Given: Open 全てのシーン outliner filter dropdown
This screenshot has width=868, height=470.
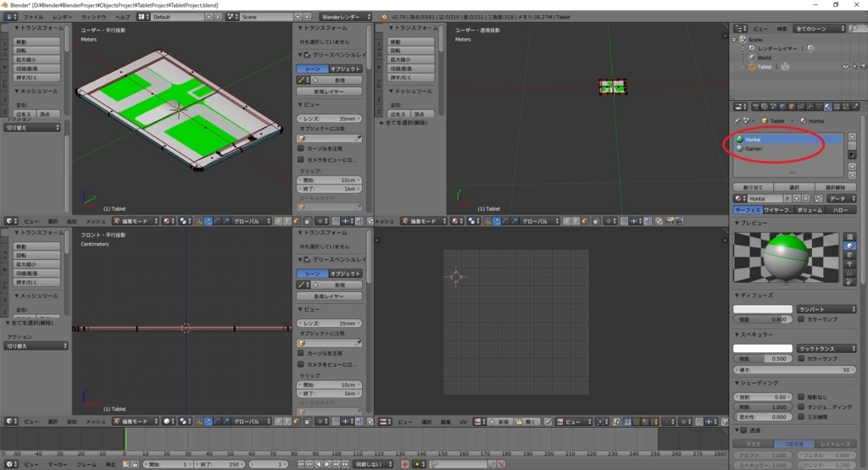Looking at the screenshot, I should click(x=821, y=28).
